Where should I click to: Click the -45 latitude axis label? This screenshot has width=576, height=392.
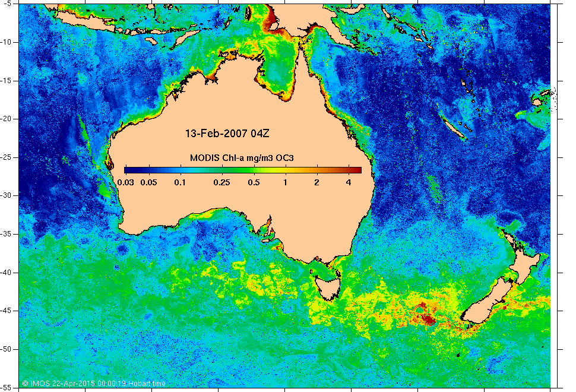[x=7, y=311]
